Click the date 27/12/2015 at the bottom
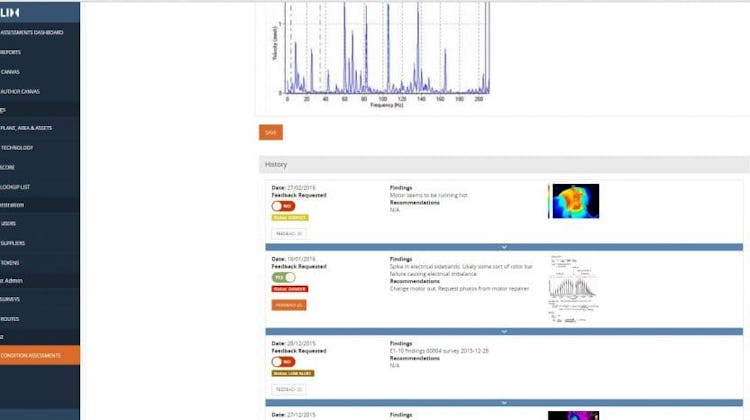 point(301,415)
